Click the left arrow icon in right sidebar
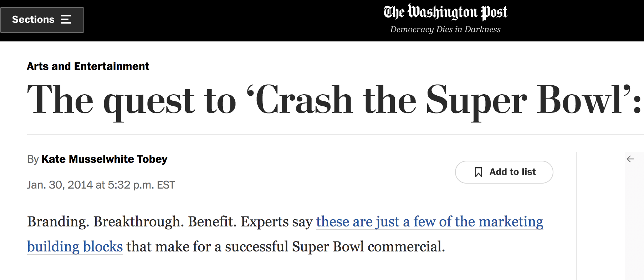 tap(630, 159)
